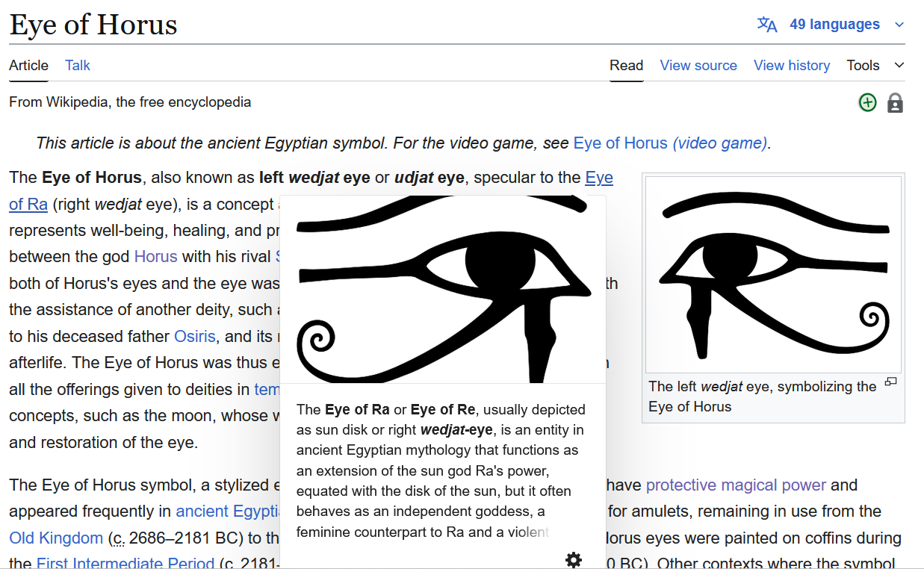Screen dimensions: 924x569
Task: Open the Old Kingdom link
Action: 56,538
